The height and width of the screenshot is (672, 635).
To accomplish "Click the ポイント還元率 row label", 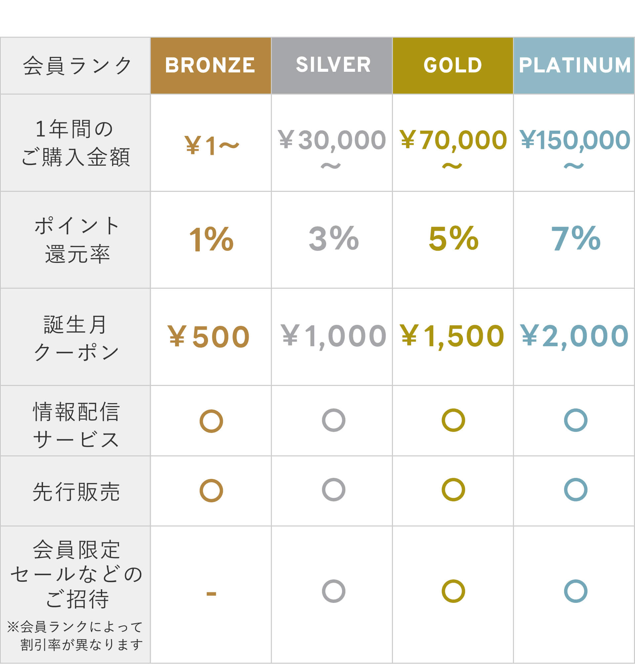I will click(76, 240).
